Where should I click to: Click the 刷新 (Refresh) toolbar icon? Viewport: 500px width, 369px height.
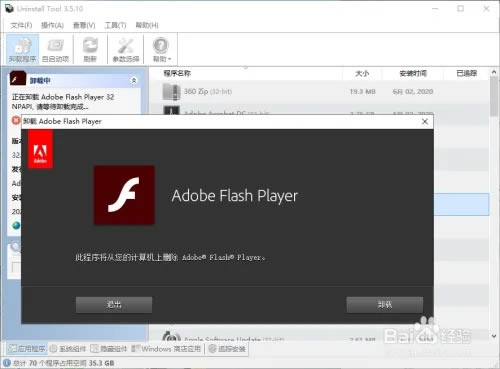pyautogui.click(x=90, y=50)
